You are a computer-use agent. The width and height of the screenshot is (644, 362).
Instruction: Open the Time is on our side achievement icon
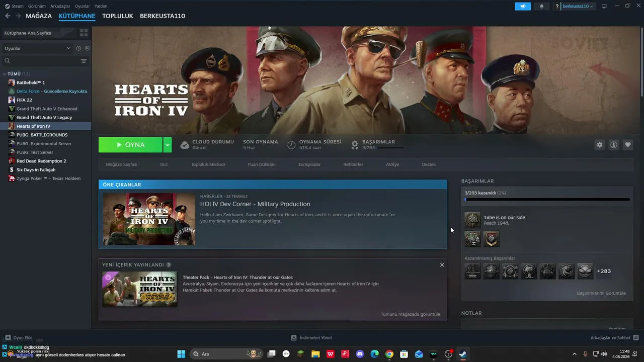pyautogui.click(x=472, y=220)
